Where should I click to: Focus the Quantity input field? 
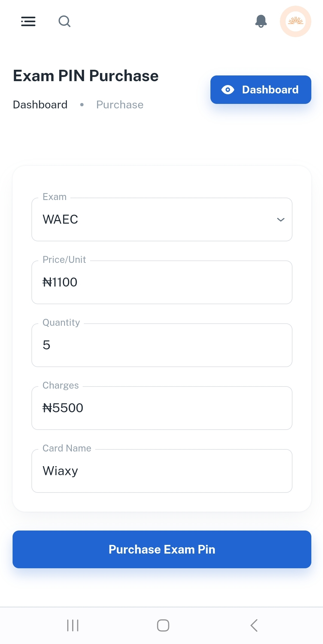tap(162, 345)
